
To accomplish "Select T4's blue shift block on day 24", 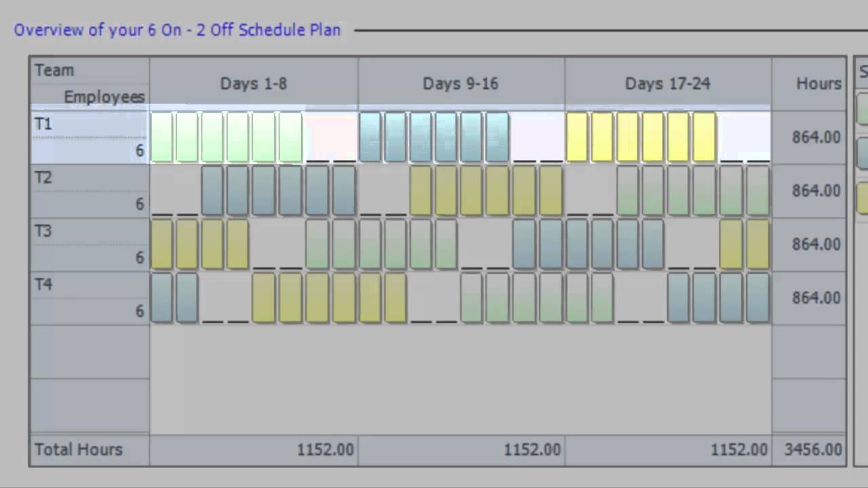I will [758, 298].
